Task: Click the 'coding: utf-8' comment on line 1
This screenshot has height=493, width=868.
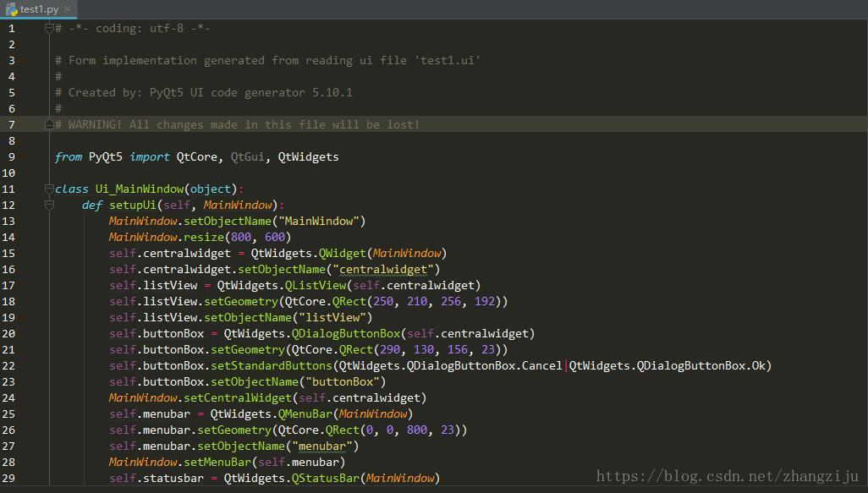Action: [x=140, y=28]
